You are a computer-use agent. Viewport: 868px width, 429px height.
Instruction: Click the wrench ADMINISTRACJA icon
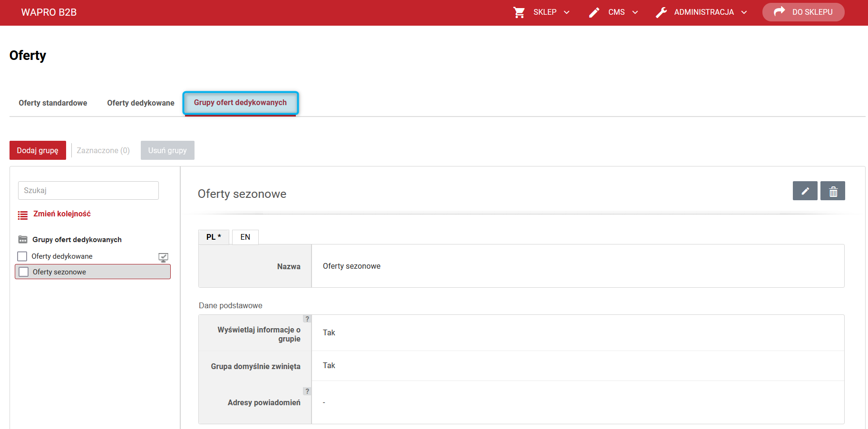(x=661, y=12)
